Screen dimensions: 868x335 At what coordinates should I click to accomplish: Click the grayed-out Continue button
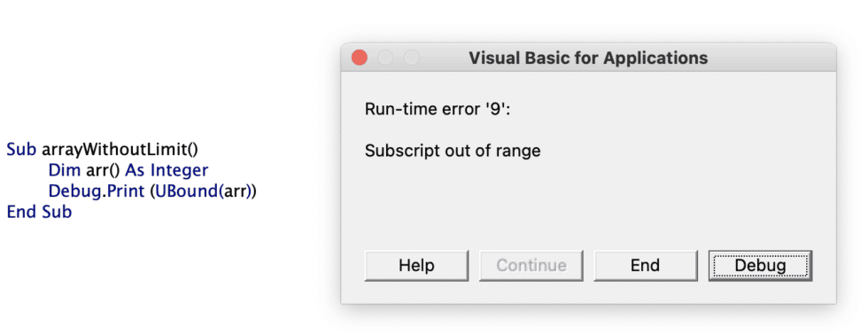[531, 266]
